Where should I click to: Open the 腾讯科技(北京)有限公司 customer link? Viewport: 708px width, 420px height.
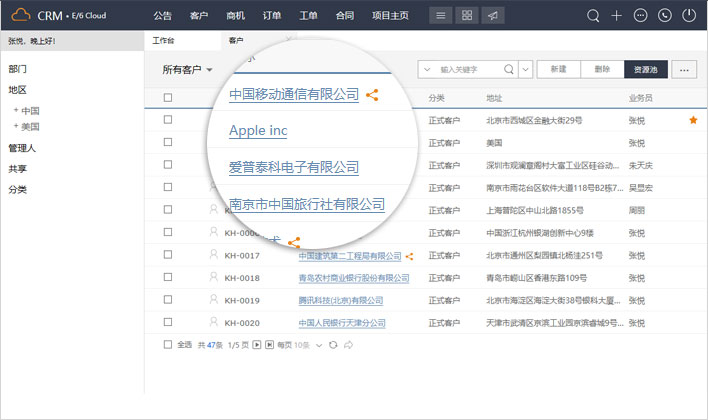click(342, 300)
